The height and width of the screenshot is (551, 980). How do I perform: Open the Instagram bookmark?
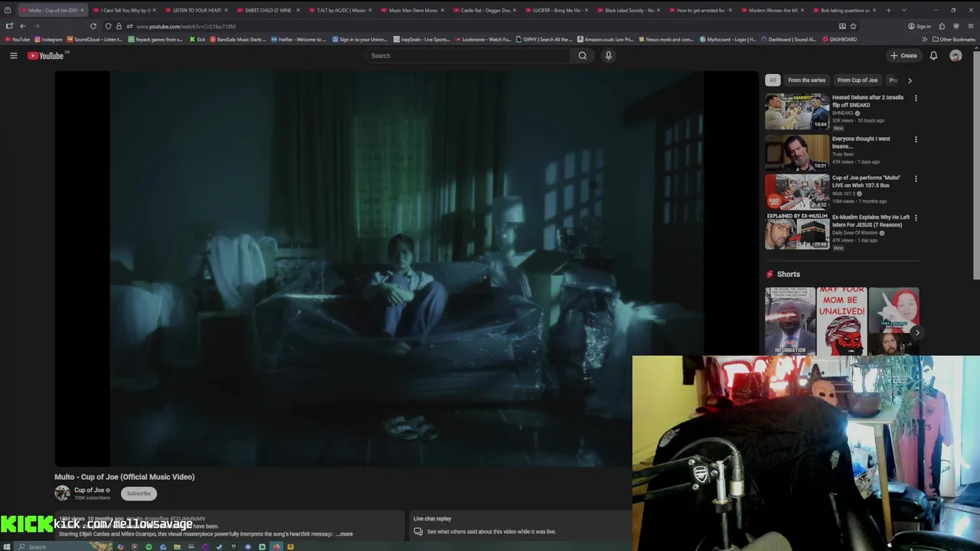click(48, 39)
